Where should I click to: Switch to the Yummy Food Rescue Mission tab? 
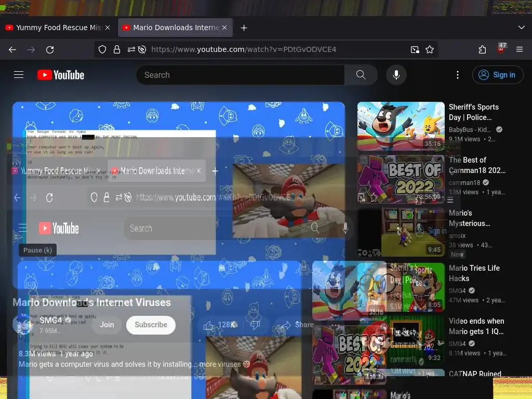point(58,28)
